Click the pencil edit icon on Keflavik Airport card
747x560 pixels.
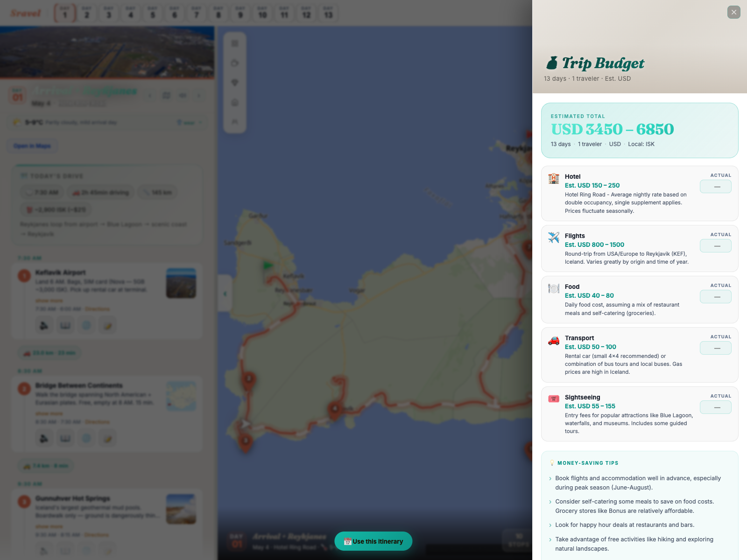click(x=107, y=325)
